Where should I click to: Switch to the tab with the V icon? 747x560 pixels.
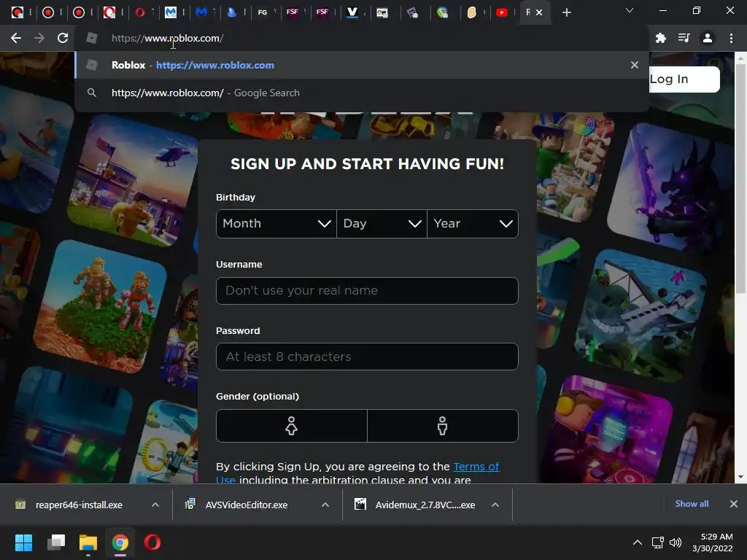(352, 12)
